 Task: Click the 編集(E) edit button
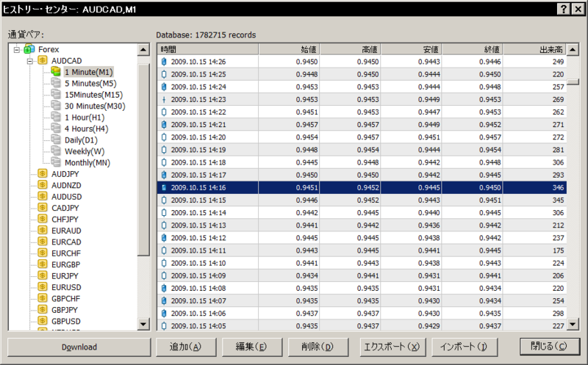tap(252, 347)
